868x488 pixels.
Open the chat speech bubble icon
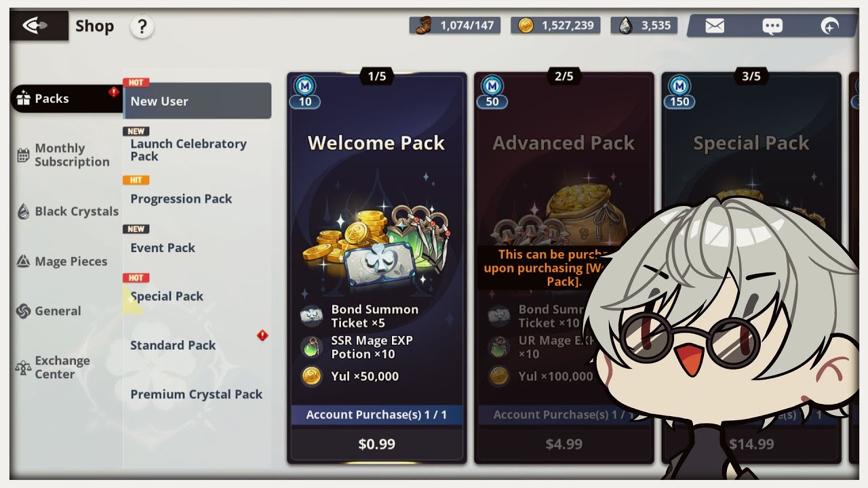pyautogui.click(x=772, y=26)
